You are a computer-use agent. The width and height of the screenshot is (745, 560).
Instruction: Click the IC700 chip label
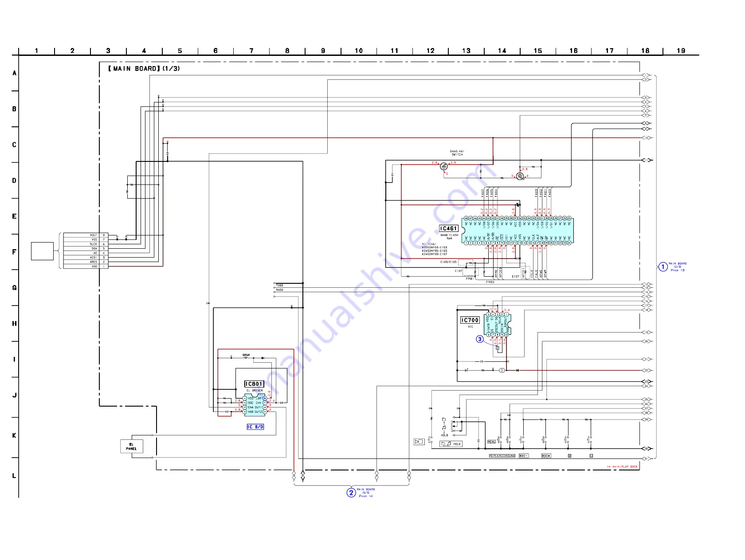click(470, 320)
